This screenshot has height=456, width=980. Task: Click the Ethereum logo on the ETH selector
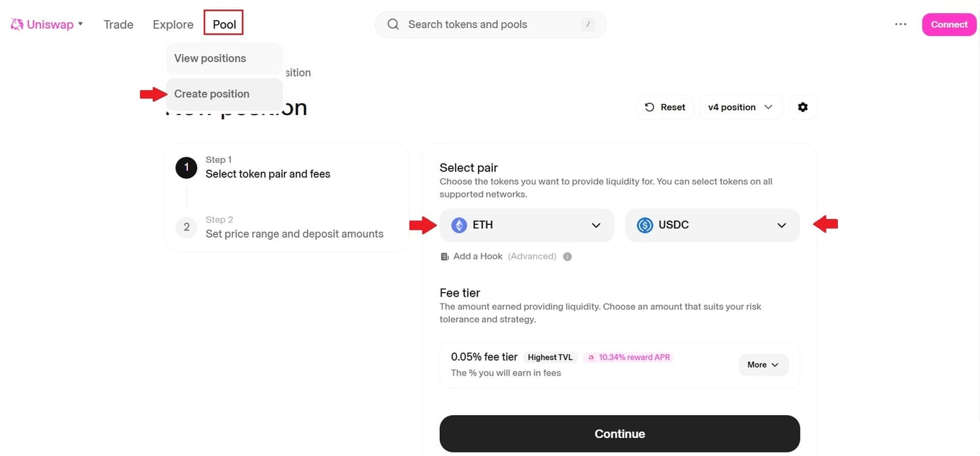pos(458,225)
